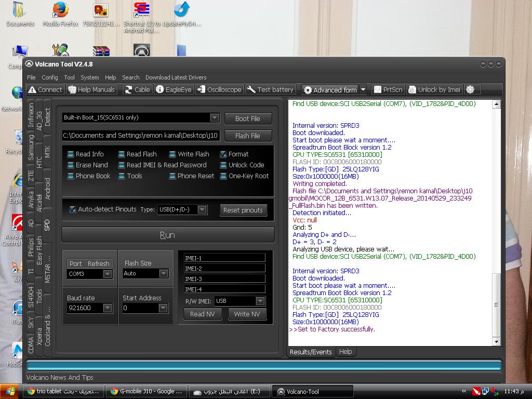Tick the Phone Reset checkbox
This screenshot has width=532, height=399.
(x=172, y=176)
